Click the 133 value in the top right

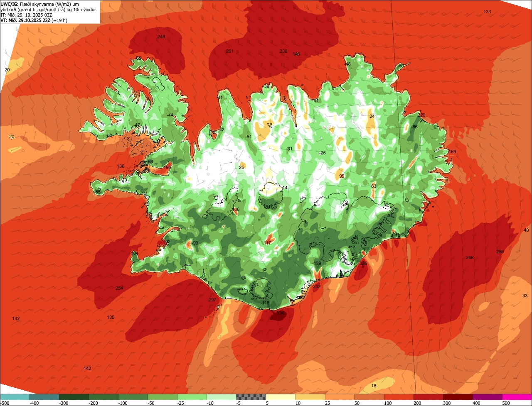tap(487, 12)
